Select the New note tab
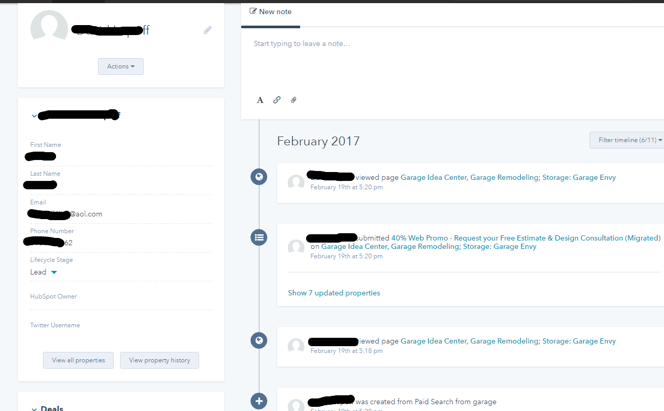 click(x=271, y=12)
